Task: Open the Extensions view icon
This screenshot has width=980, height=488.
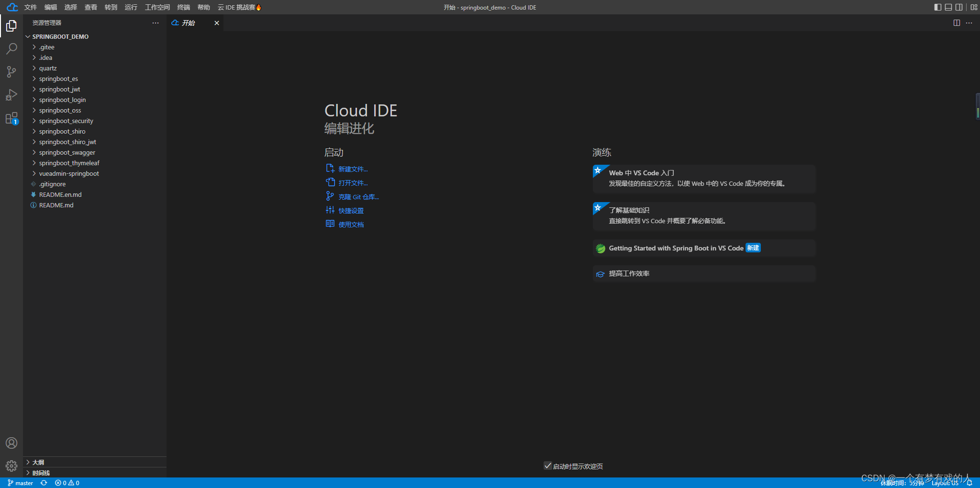Action: pyautogui.click(x=11, y=118)
